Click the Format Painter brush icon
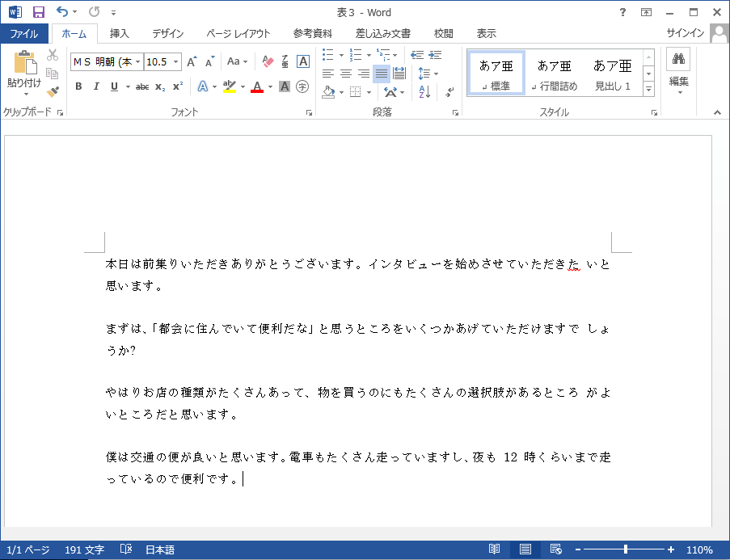Screen dimensions: 730x560 click(53, 91)
